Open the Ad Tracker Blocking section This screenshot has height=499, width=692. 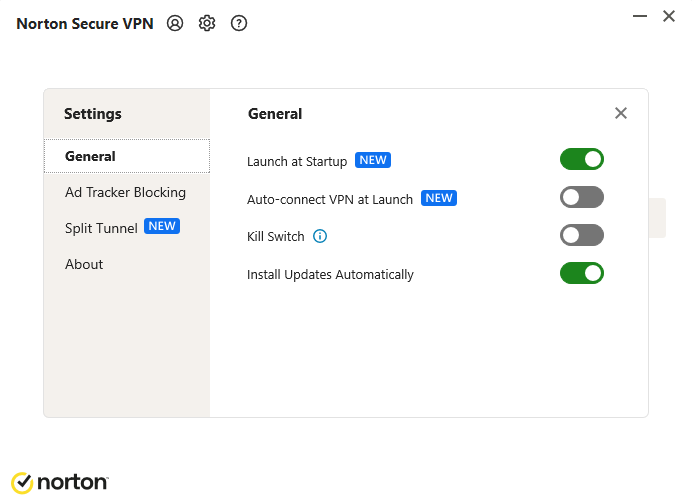tap(125, 192)
